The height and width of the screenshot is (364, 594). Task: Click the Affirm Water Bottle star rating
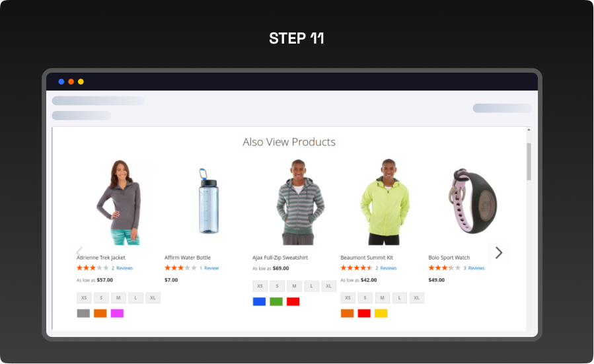pyautogui.click(x=180, y=268)
